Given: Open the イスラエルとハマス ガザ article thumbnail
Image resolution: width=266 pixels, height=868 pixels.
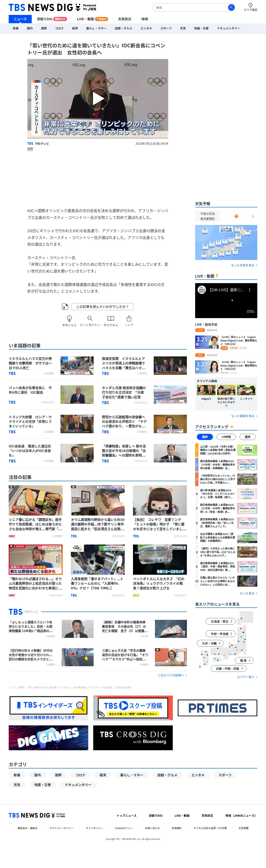Looking at the screenshot, I should pyautogui.click(x=77, y=365).
